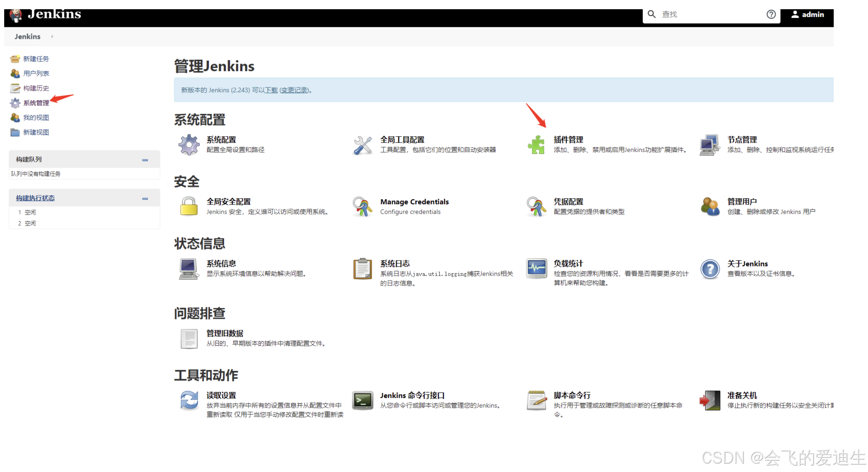The height and width of the screenshot is (472, 868).
Task: Select 新建任务 in the sidebar
Action: 36,59
